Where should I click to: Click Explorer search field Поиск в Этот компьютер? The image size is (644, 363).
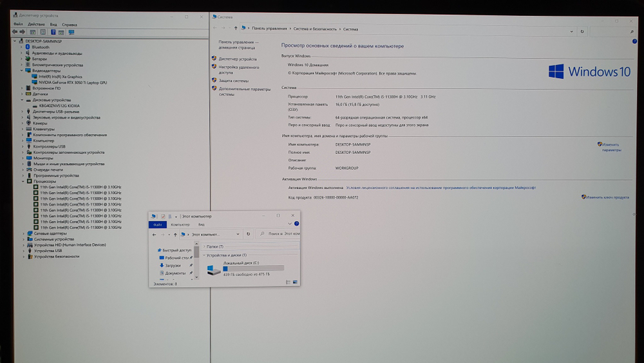[278, 234]
